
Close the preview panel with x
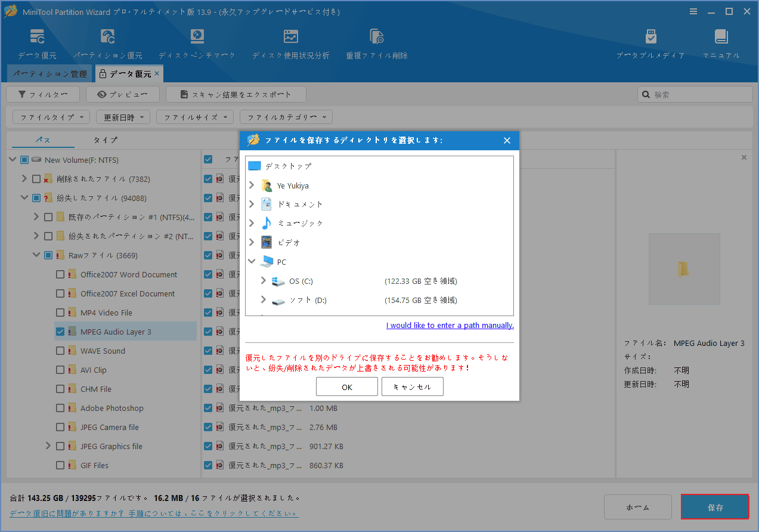(744, 157)
